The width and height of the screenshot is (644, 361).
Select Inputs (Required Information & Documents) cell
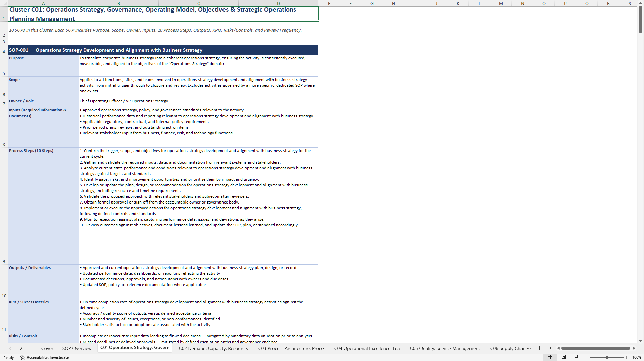(x=43, y=127)
